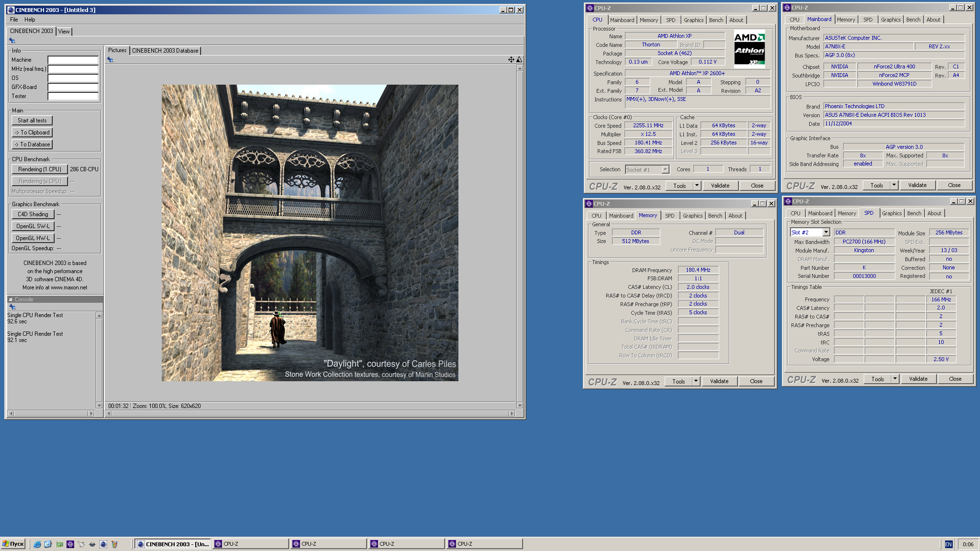Click the zoom triangle icon beside move icon
Screen dimensions: 980x551
(x=519, y=60)
